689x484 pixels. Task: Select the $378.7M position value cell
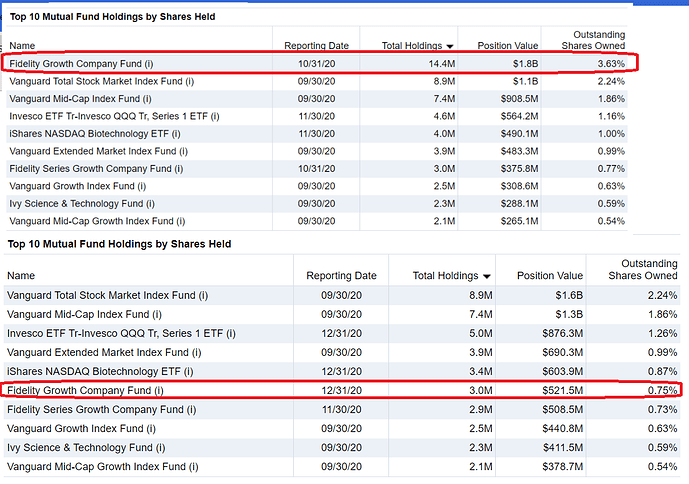click(x=562, y=467)
